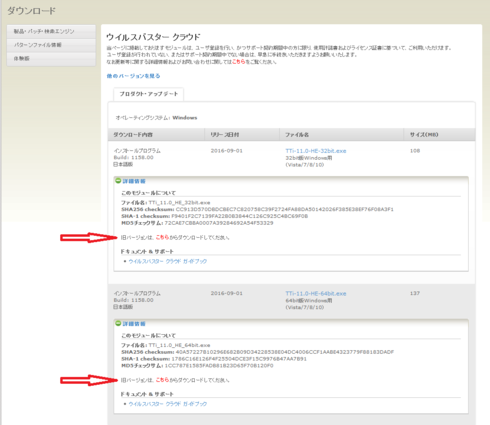Click SHA-1 checksum line of 64bit file

click(x=214, y=359)
